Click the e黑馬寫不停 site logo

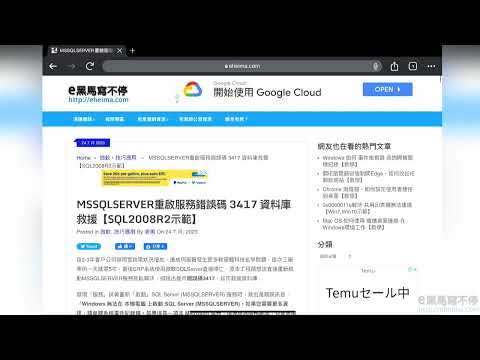pos(98,90)
